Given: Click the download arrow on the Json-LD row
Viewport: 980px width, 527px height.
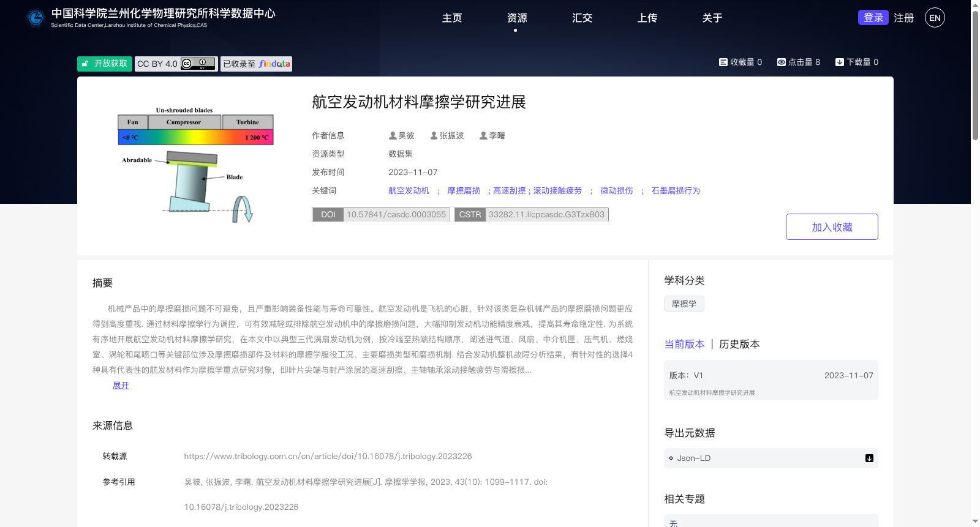Looking at the screenshot, I should [x=869, y=458].
